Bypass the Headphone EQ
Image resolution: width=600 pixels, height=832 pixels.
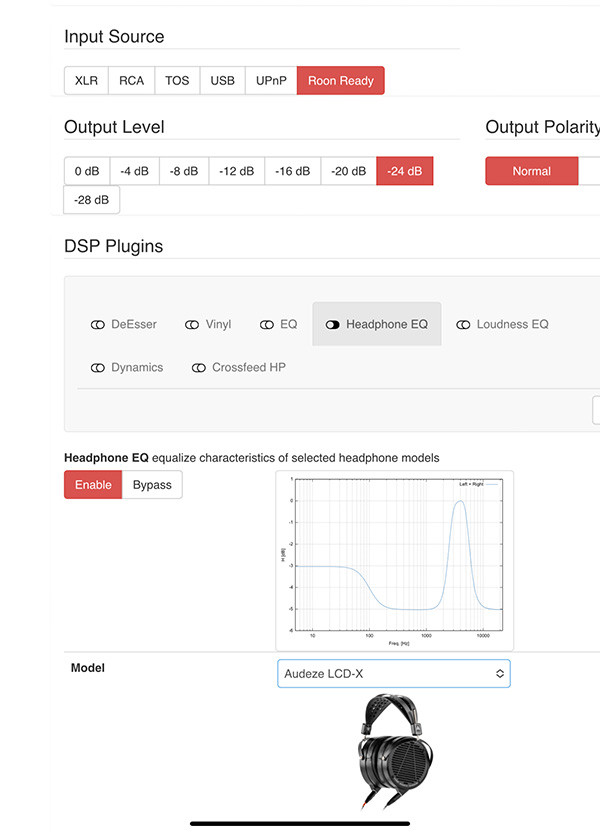coord(152,485)
